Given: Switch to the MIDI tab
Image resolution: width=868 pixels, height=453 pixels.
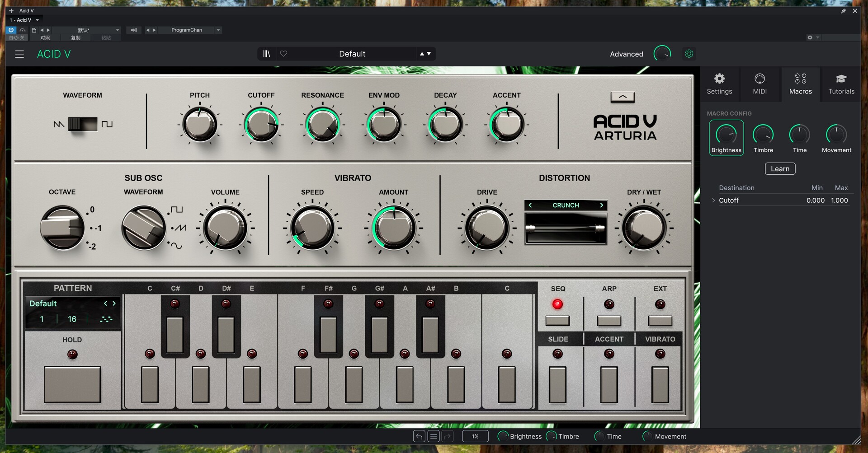Looking at the screenshot, I should [x=759, y=84].
